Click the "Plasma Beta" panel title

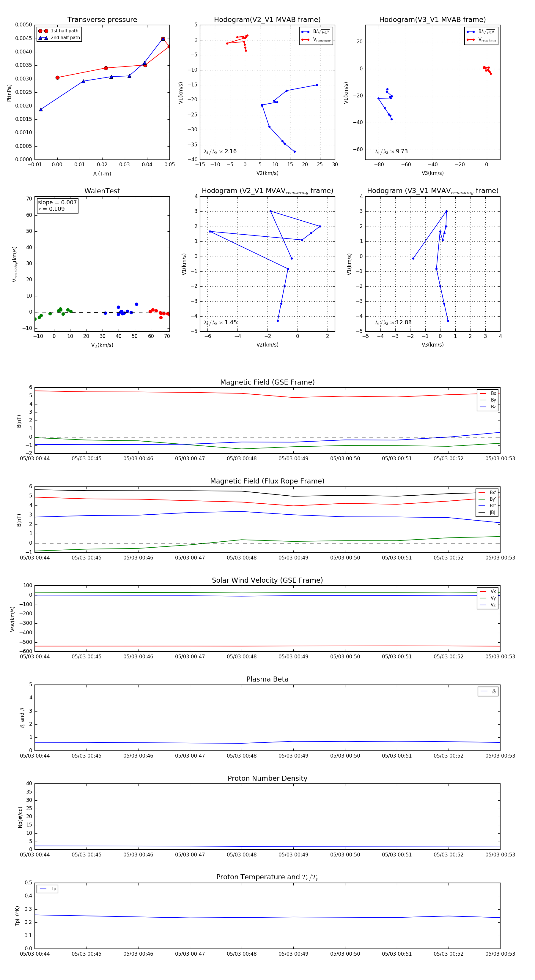pos(267,679)
